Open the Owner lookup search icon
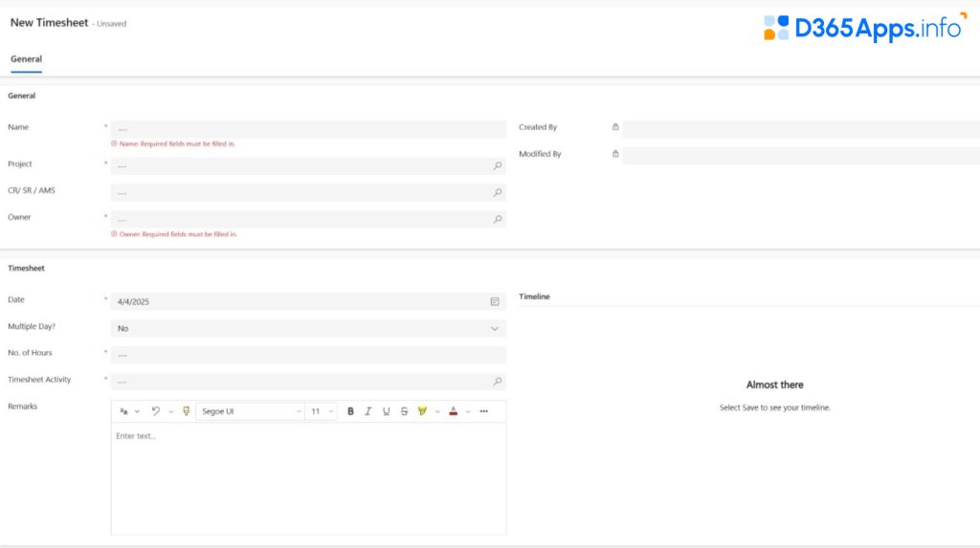The image size is (980, 548). (498, 219)
